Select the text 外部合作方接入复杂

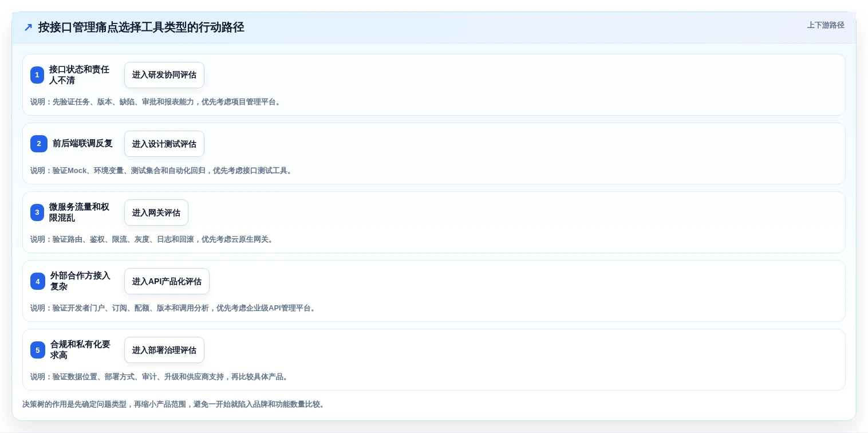click(80, 281)
